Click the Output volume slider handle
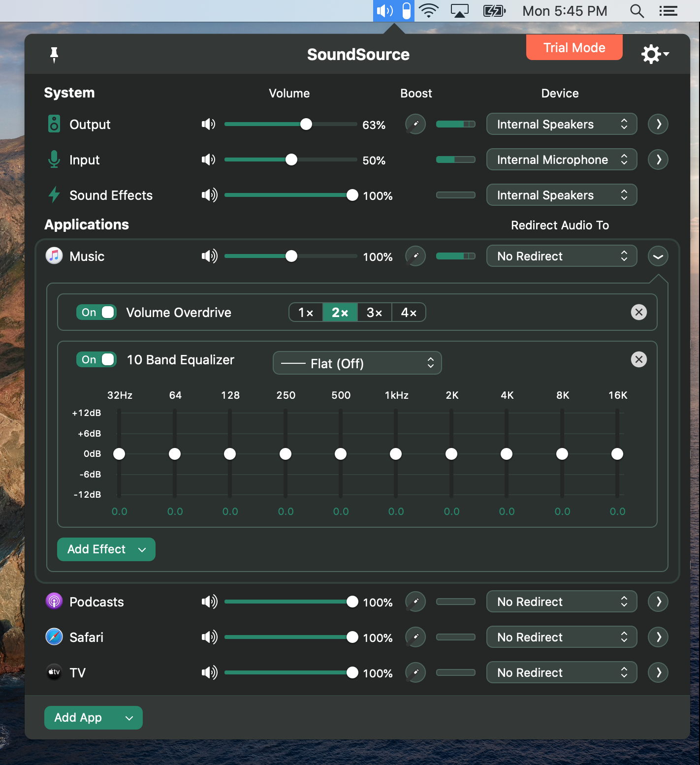The image size is (700, 765). [306, 124]
